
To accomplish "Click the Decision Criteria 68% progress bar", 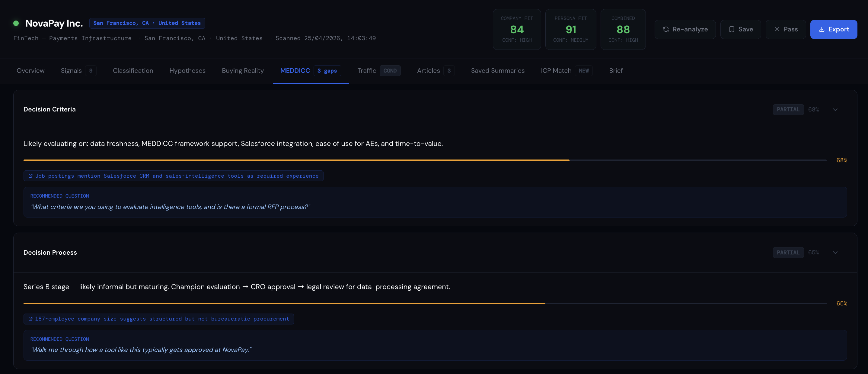I will (x=425, y=160).
